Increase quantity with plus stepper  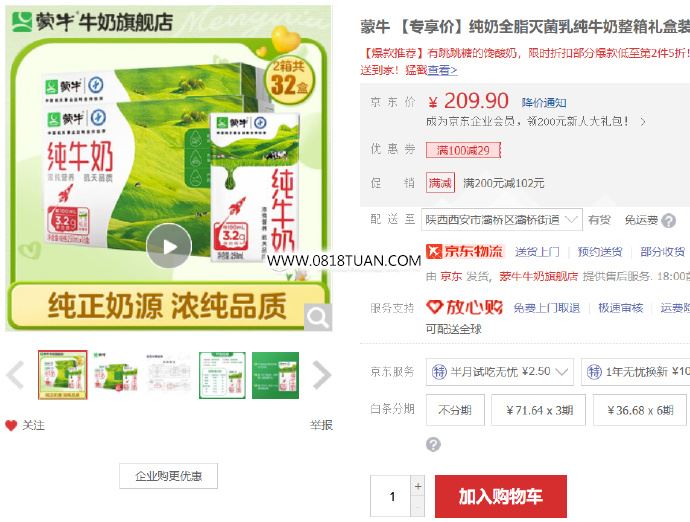418,486
